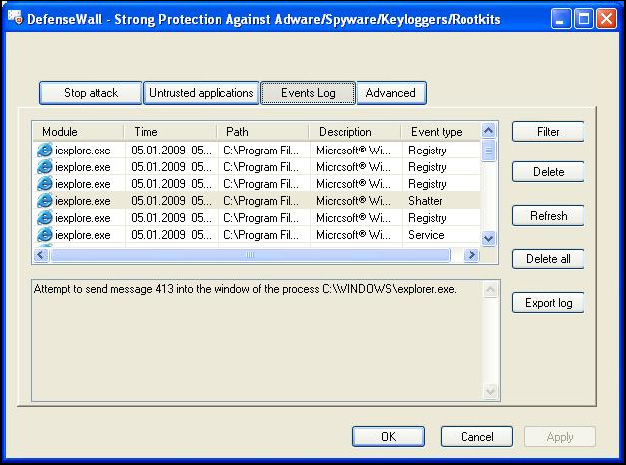The height and width of the screenshot is (465, 626).
Task: Select the Events Log tab
Action: [x=308, y=93]
